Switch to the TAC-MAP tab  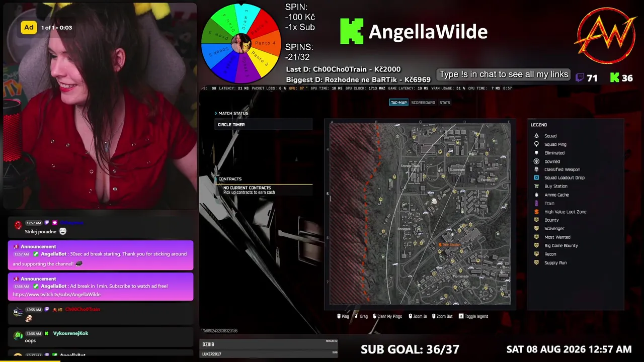398,103
